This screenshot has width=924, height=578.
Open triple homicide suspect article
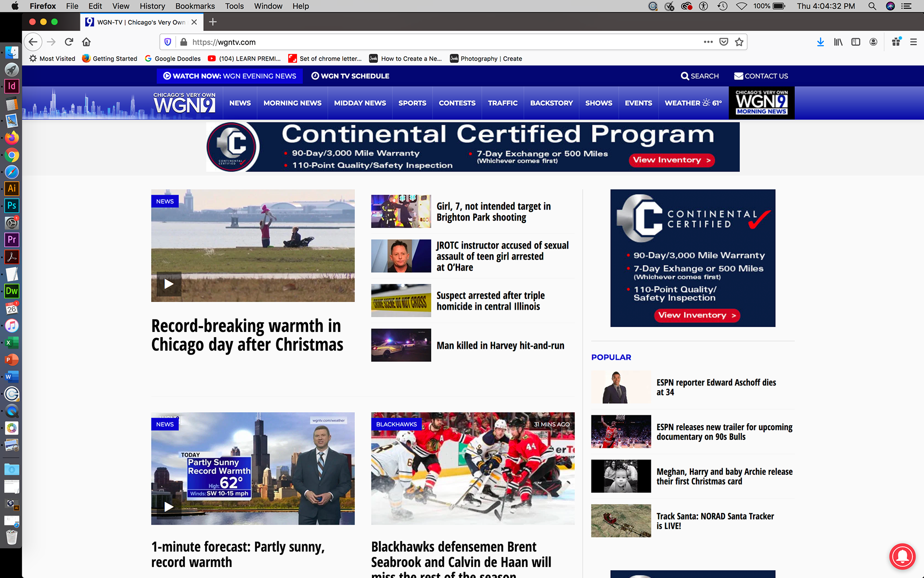point(490,301)
